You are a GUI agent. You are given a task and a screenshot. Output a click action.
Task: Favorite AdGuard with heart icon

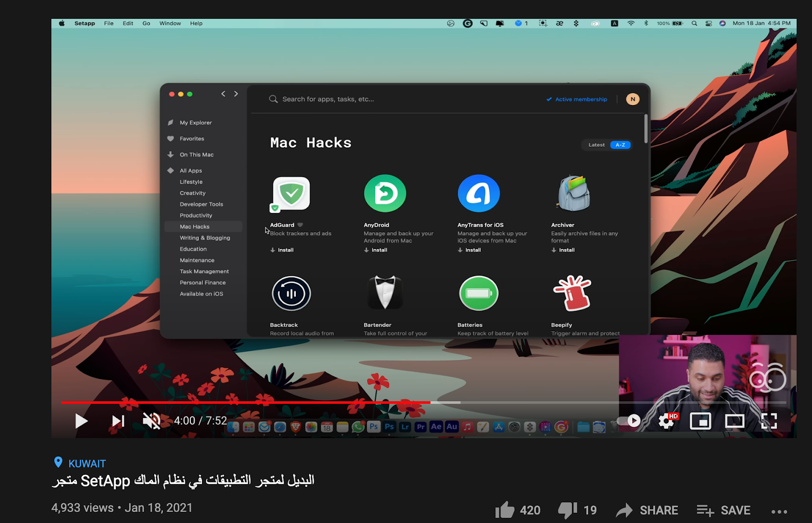[300, 225]
